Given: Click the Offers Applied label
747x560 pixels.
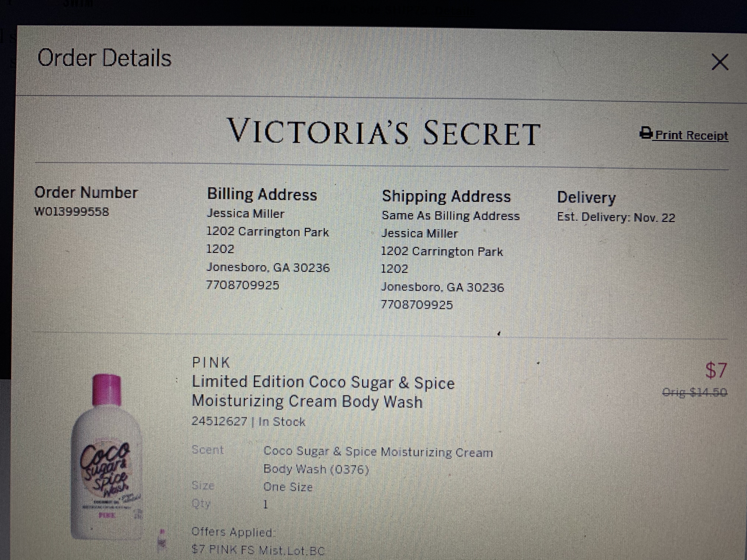Looking at the screenshot, I should pyautogui.click(x=233, y=532).
